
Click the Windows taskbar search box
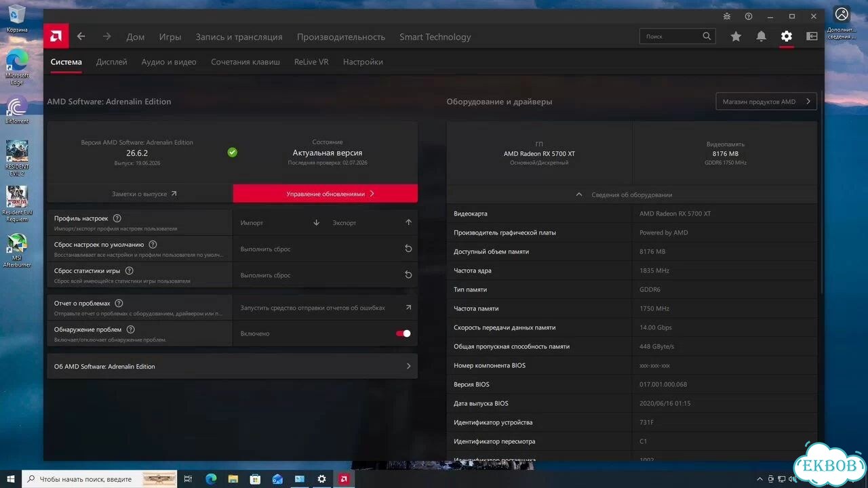99,479
